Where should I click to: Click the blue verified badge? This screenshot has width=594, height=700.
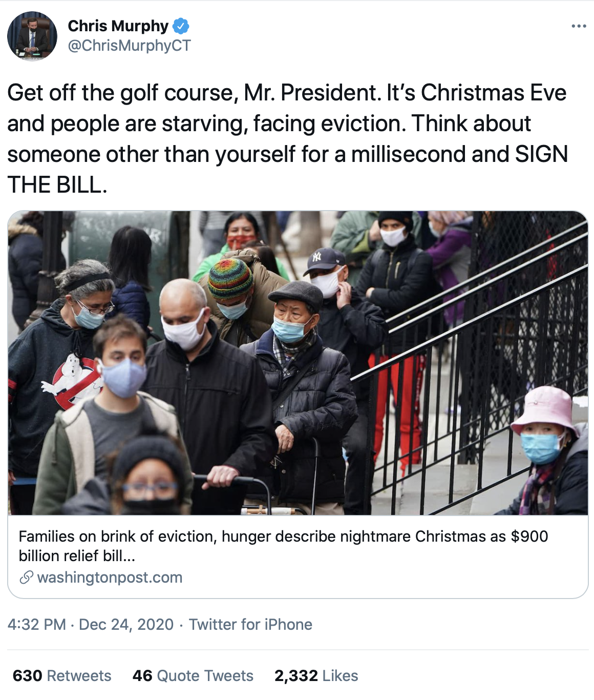click(x=181, y=26)
